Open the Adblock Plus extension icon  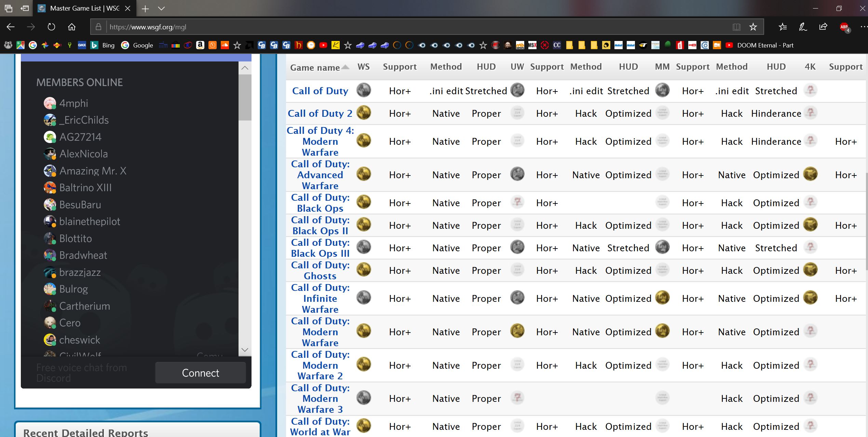pyautogui.click(x=844, y=27)
